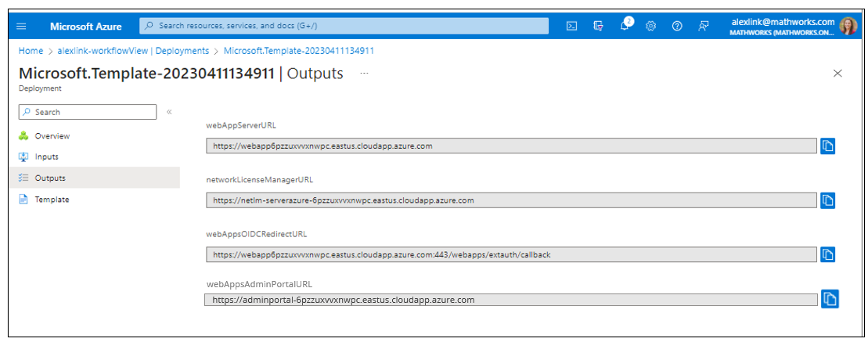Copy the webAppsOIDCRedirectURL value
Image resolution: width=868 pixels, height=342 pixels.
click(x=827, y=254)
